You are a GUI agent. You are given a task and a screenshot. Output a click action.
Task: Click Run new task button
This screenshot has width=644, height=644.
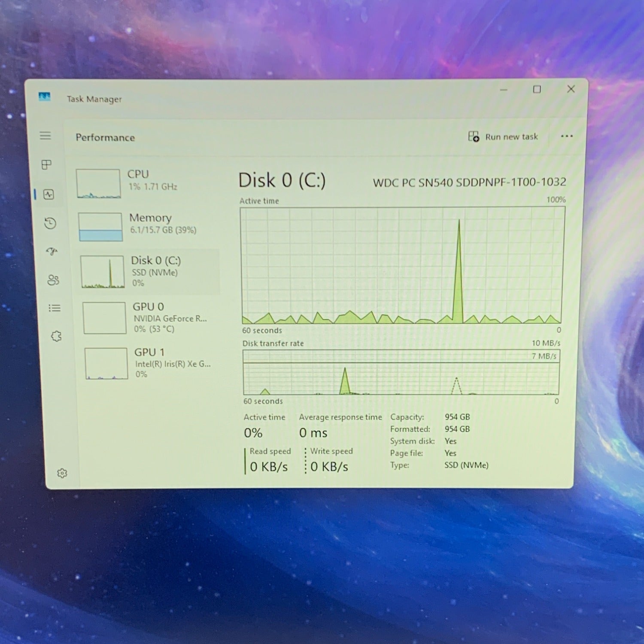(503, 137)
